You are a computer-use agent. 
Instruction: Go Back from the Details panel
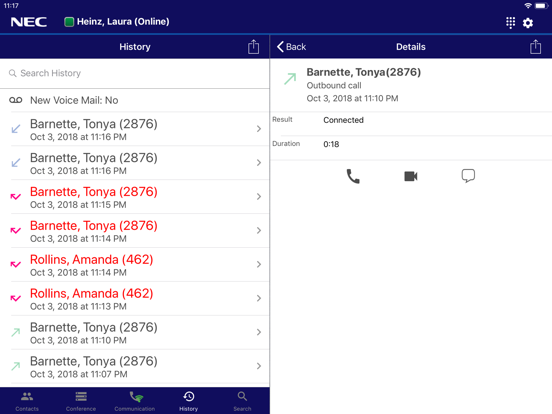(291, 47)
